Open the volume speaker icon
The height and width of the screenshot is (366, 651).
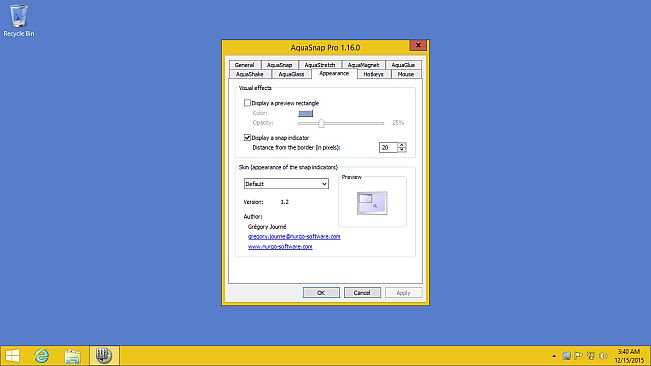(604, 356)
